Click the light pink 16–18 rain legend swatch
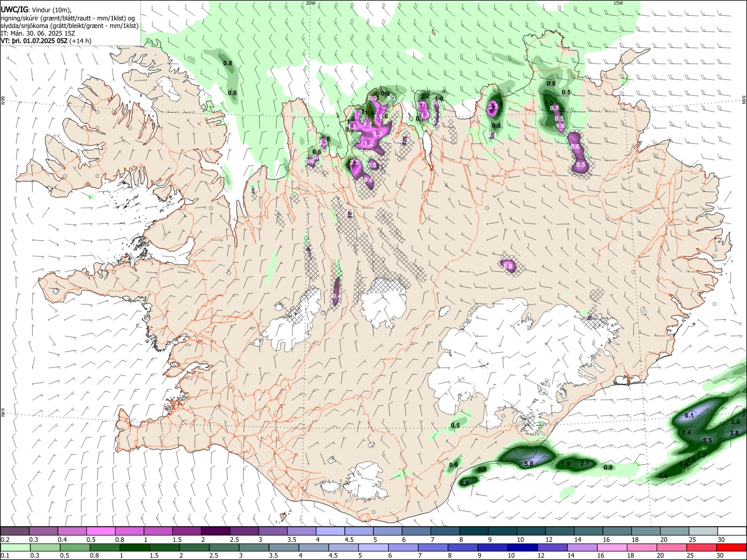This screenshot has width=747, height=560. pos(612,547)
